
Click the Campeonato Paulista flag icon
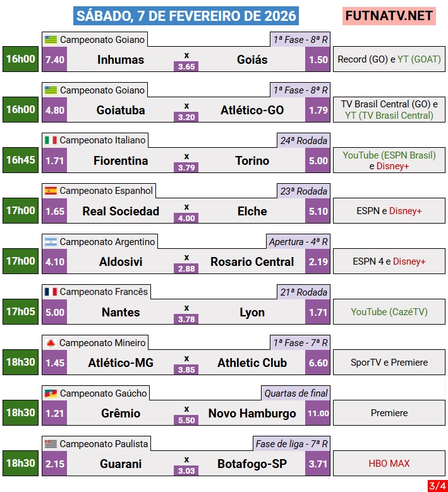(x=51, y=443)
